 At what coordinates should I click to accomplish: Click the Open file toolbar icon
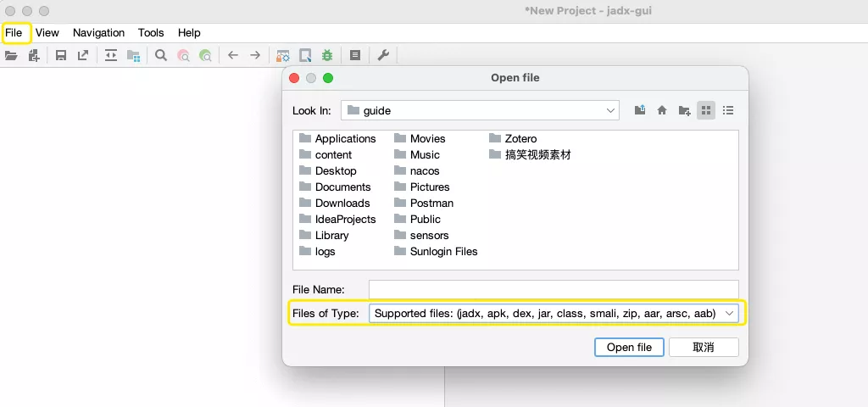click(11, 55)
